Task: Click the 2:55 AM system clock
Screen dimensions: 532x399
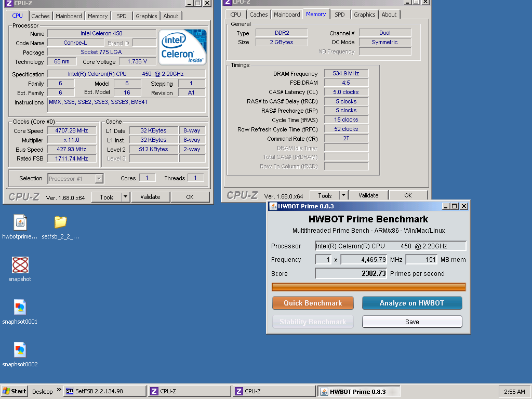Action: [514, 392]
